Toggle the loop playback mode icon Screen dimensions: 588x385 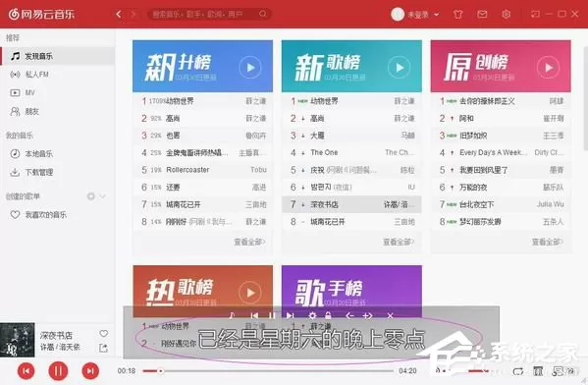(x=518, y=371)
